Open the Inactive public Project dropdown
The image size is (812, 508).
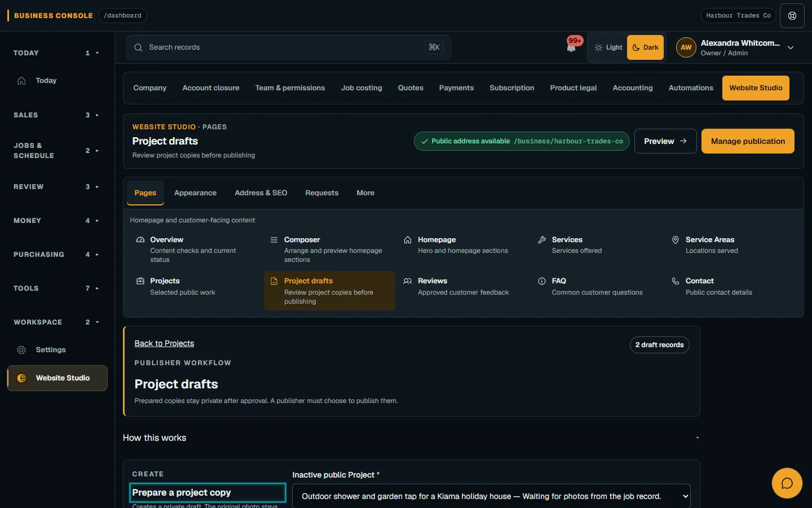tap(491, 496)
